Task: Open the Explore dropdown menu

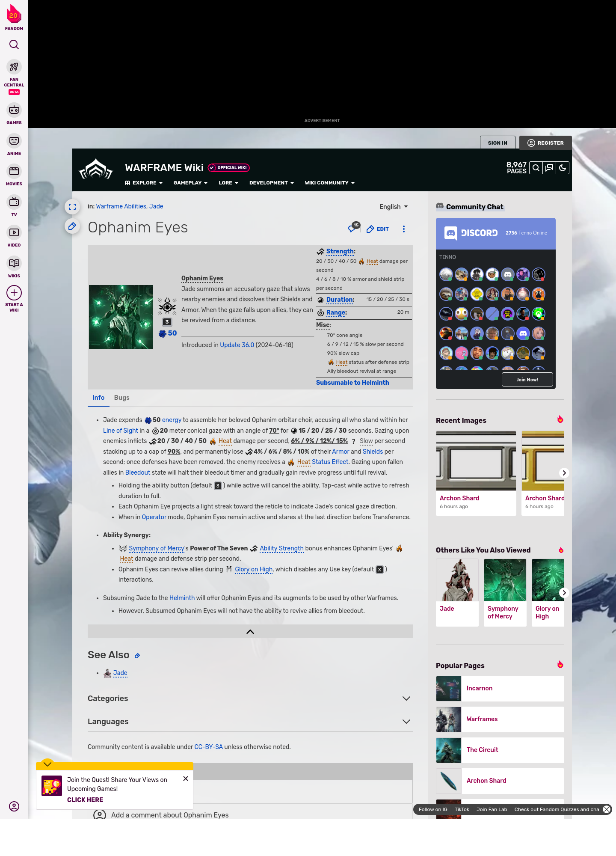Action: point(144,183)
